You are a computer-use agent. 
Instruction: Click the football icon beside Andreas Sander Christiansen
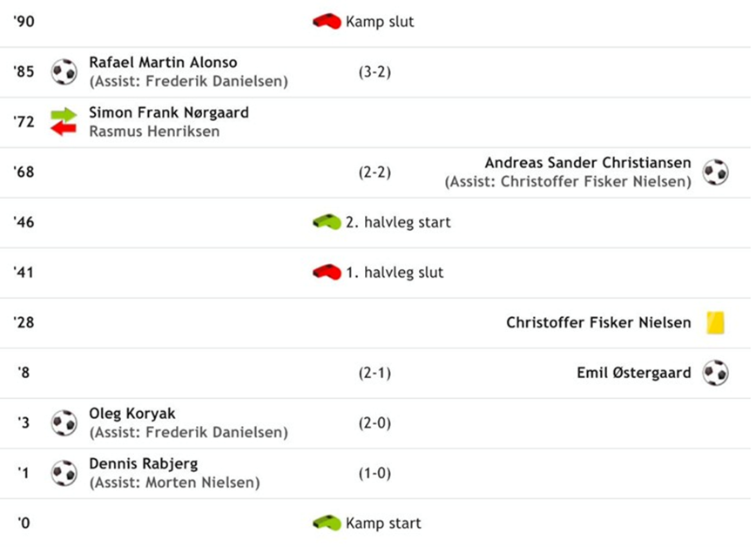715,172
